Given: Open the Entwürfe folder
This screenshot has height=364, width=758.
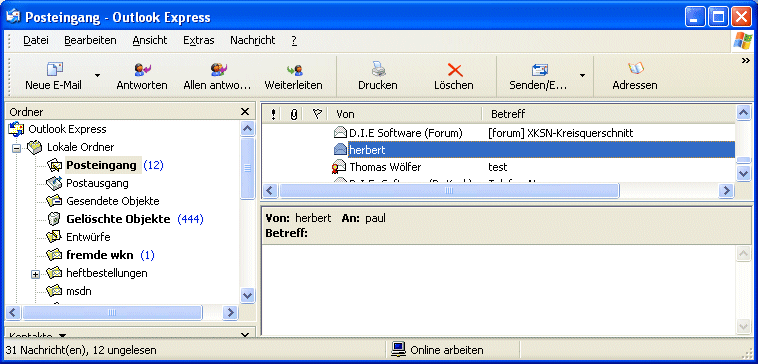Looking at the screenshot, I should pyautogui.click(x=88, y=237).
